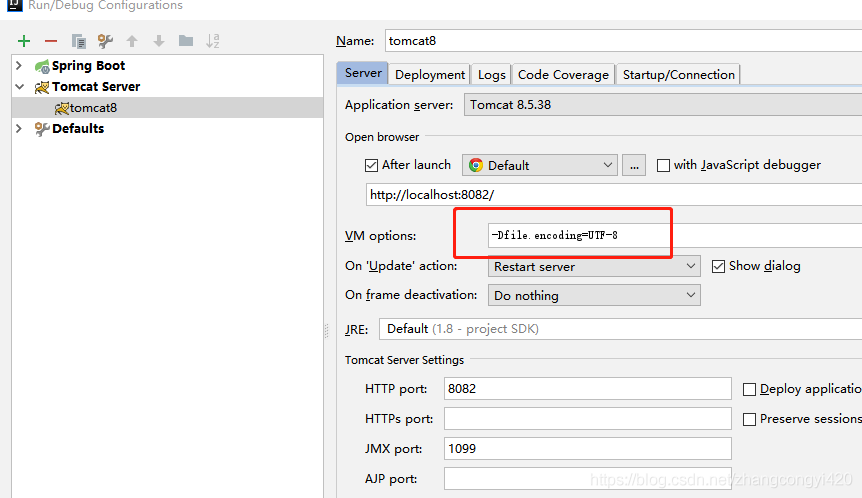Click the empty AJP port field
The width and height of the screenshot is (862, 498).
click(588, 478)
